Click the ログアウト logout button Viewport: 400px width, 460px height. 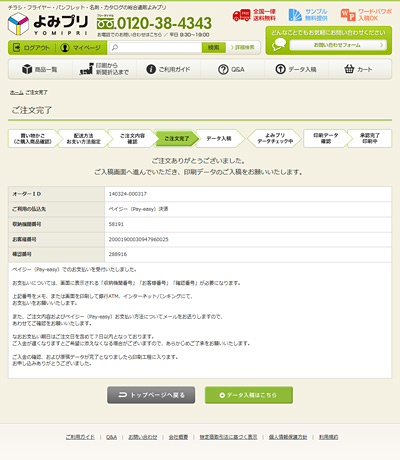31,48
